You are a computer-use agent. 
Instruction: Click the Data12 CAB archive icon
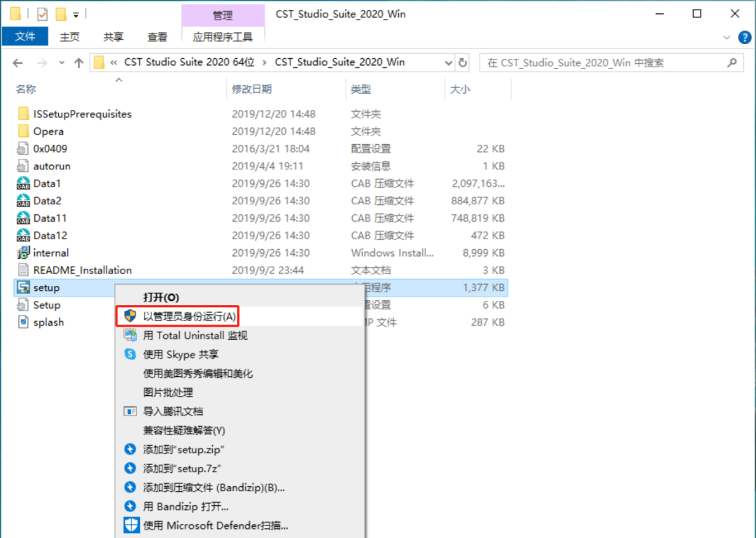point(23,235)
